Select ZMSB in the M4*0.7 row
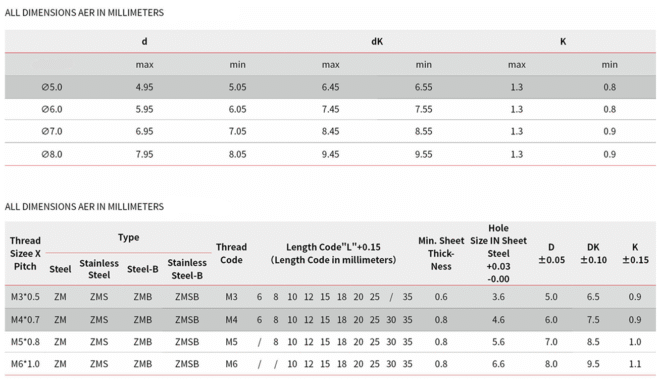This screenshot has width=660, height=379. [187, 320]
